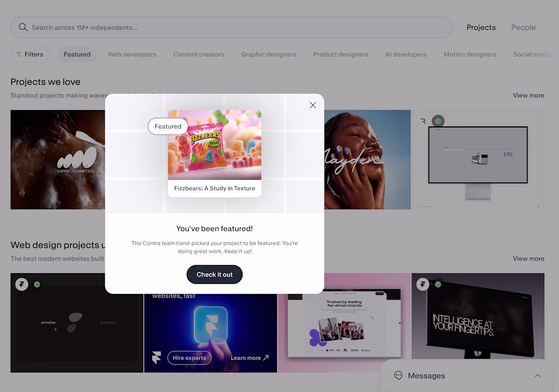The width and height of the screenshot is (559, 392).
Task: Select the AI developers category
Action: point(406,54)
